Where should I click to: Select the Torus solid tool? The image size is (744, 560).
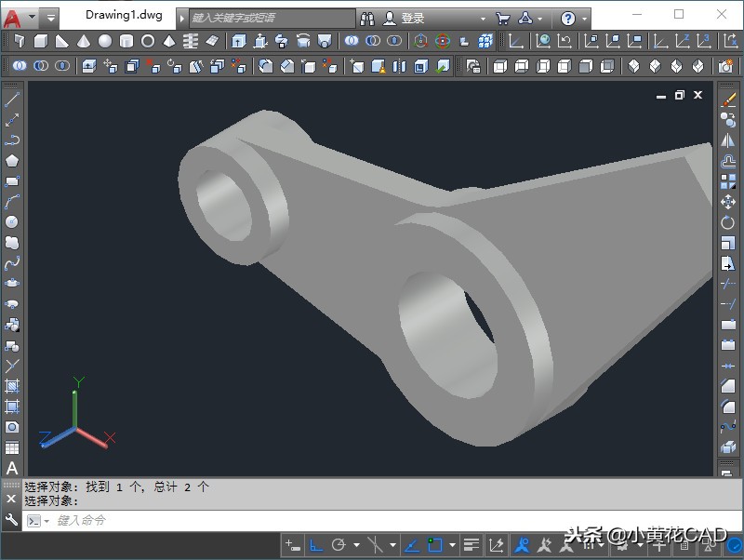[148, 41]
